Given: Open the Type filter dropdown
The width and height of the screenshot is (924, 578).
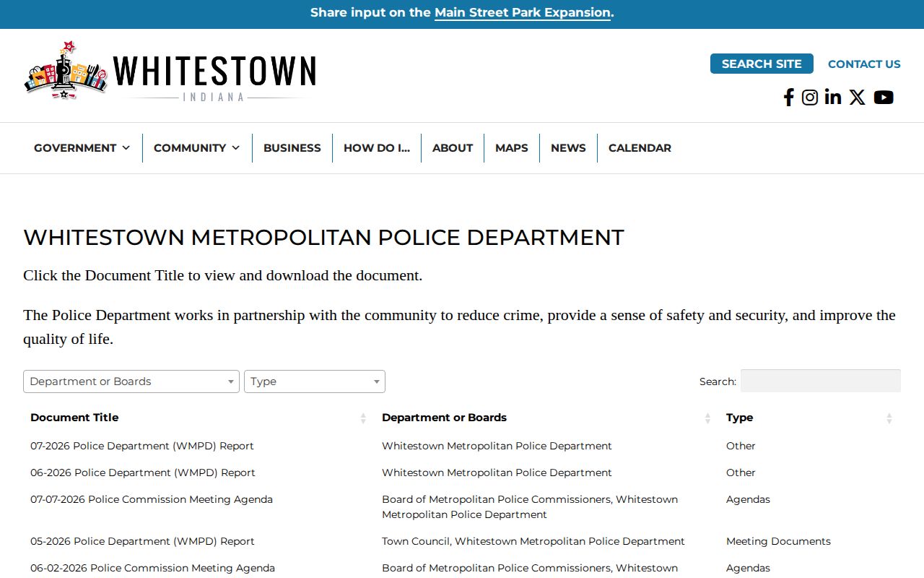Looking at the screenshot, I should pos(315,381).
